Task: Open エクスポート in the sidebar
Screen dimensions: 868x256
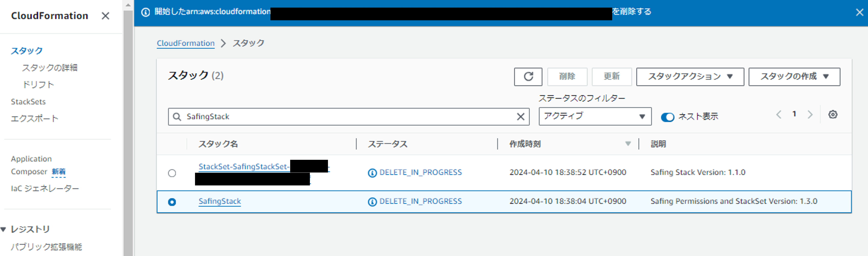Action: [x=34, y=118]
